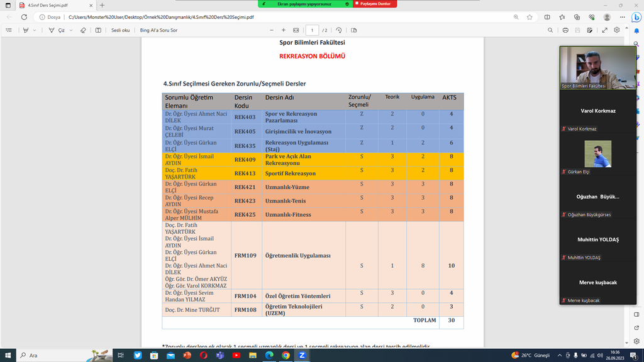This screenshot has height=362, width=644.
Task: Click the search icon in PDF toolbar
Action: coord(550,30)
